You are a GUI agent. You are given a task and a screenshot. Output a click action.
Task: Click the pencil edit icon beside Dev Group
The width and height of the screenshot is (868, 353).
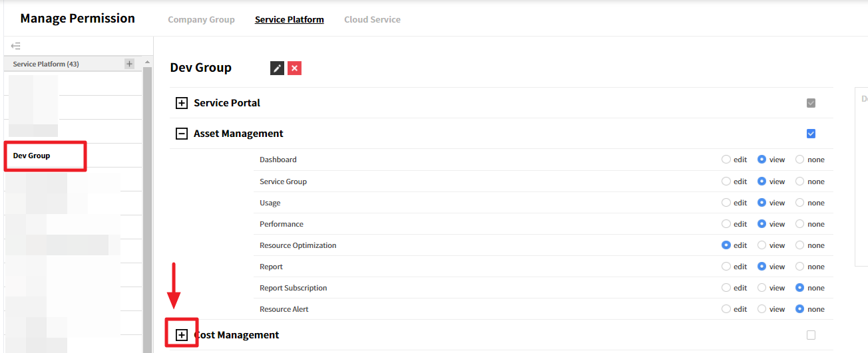coord(277,68)
